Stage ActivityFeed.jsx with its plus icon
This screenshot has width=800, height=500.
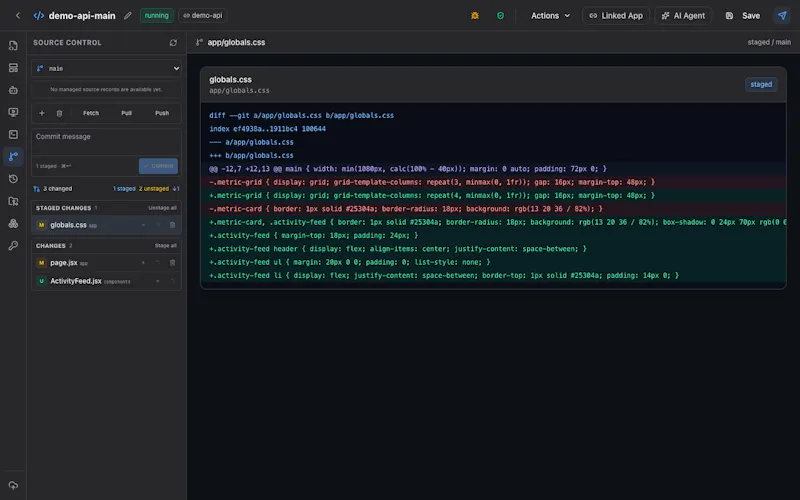[158, 281]
